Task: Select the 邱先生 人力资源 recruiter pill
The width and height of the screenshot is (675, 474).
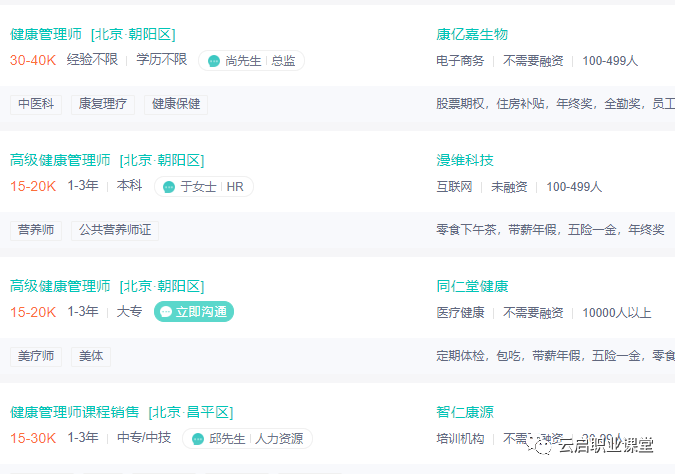Action: [247, 439]
